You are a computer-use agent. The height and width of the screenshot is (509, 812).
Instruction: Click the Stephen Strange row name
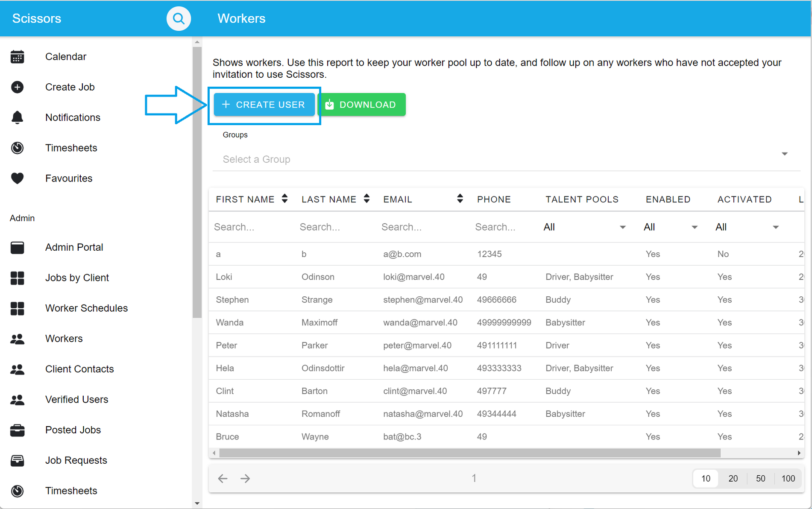[x=232, y=300]
